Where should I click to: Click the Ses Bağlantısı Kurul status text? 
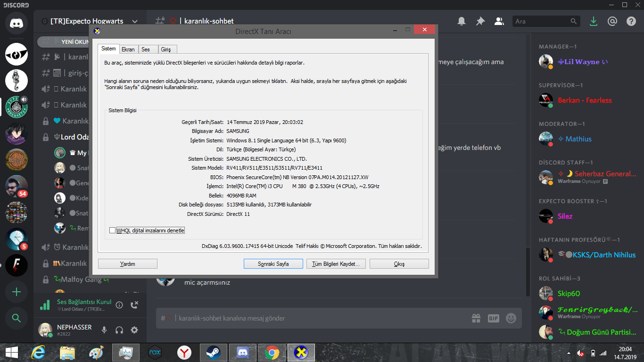[84, 302]
